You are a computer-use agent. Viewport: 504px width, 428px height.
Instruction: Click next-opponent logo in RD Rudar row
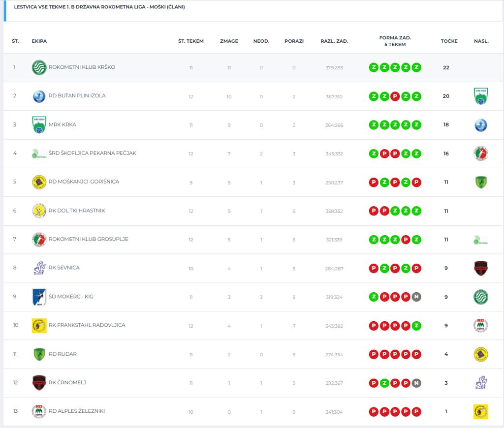click(x=480, y=354)
